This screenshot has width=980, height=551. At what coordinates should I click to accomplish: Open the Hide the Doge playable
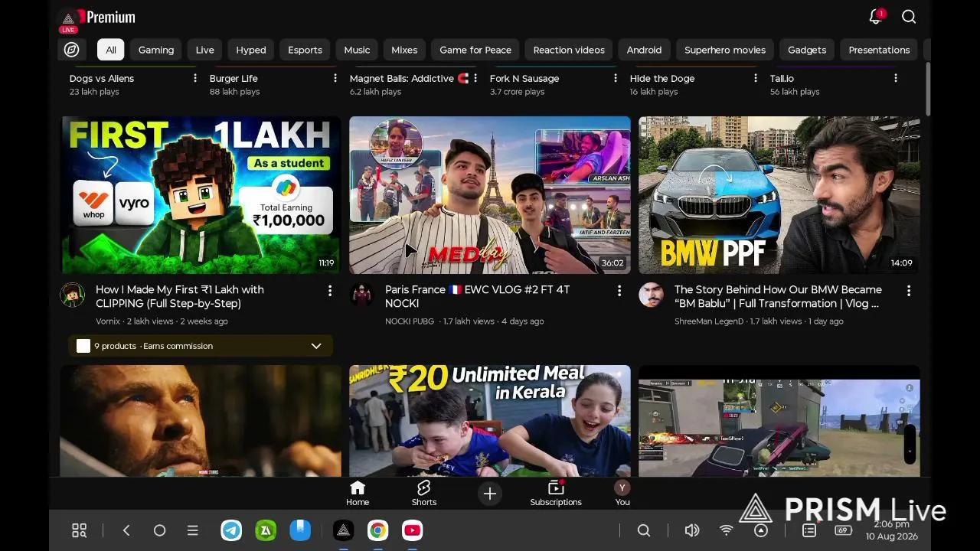click(x=662, y=78)
